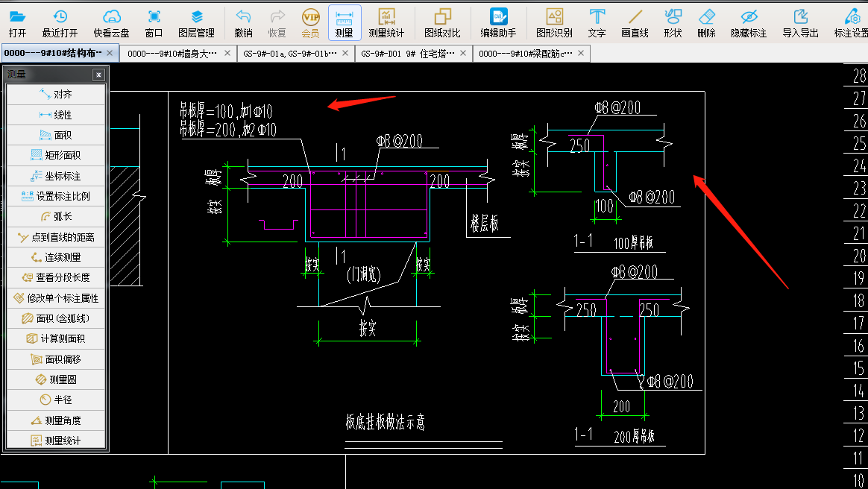Close the 0000---9#10#墙身大 tab

pyautogui.click(x=227, y=53)
